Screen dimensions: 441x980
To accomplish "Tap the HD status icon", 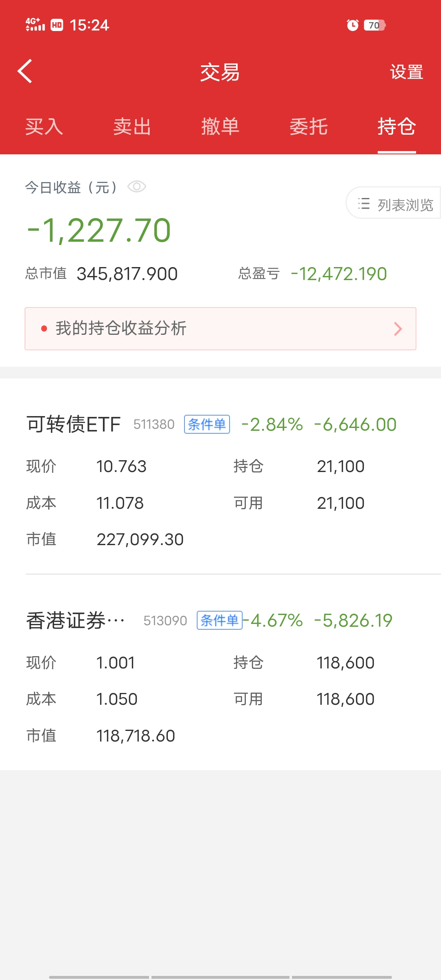I will 57,25.
